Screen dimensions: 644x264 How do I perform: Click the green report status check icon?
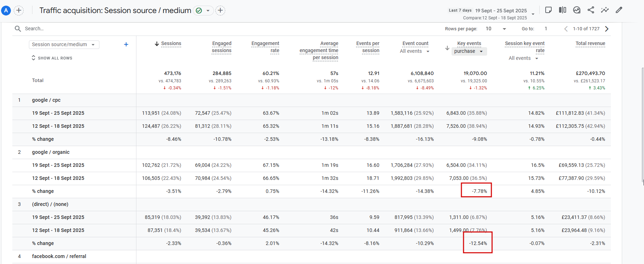pyautogui.click(x=199, y=11)
